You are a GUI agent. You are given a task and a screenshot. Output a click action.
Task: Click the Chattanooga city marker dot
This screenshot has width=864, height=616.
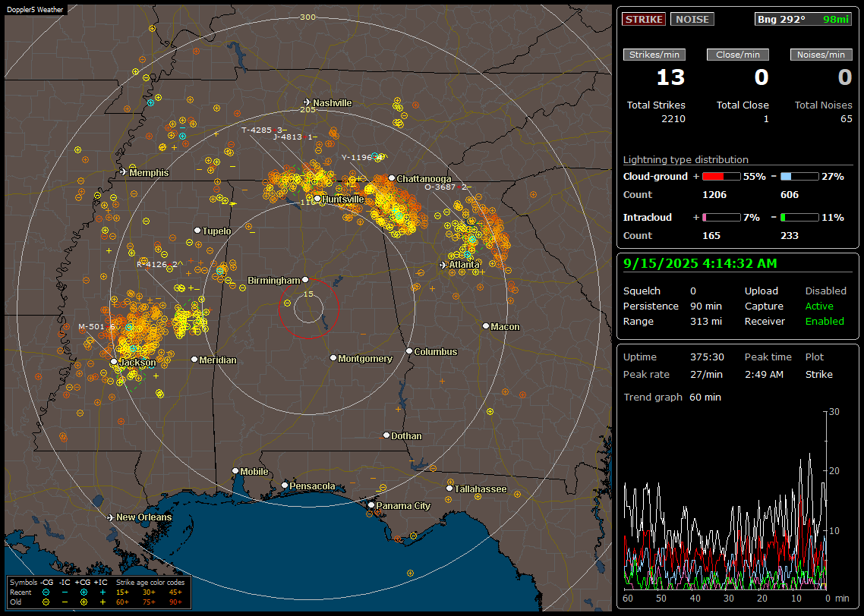pyautogui.click(x=392, y=178)
